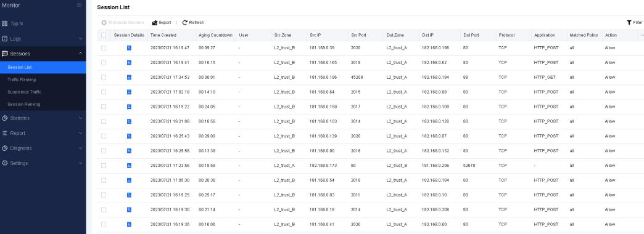Viewport: 644px width, 234px height.
Task: Click the Settings gear icon in sidebar
Action: coord(5,163)
